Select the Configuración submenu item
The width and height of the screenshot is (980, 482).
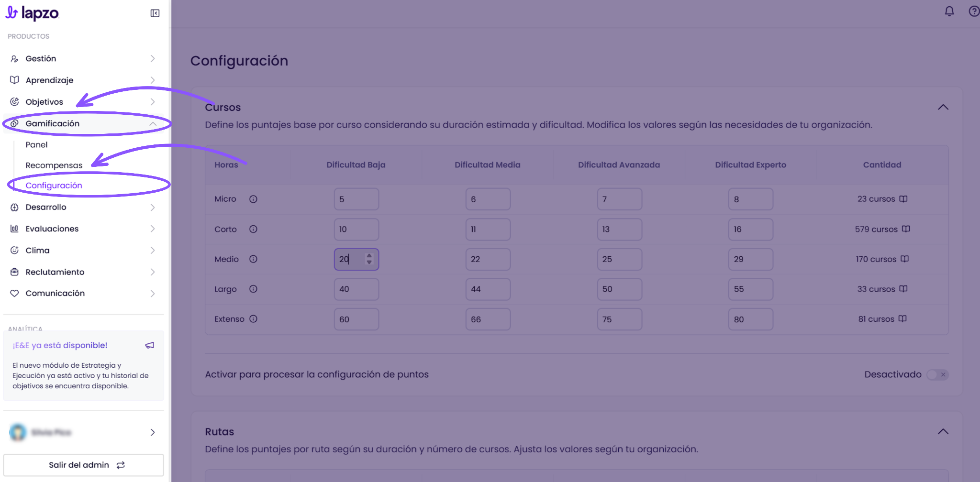tap(54, 186)
